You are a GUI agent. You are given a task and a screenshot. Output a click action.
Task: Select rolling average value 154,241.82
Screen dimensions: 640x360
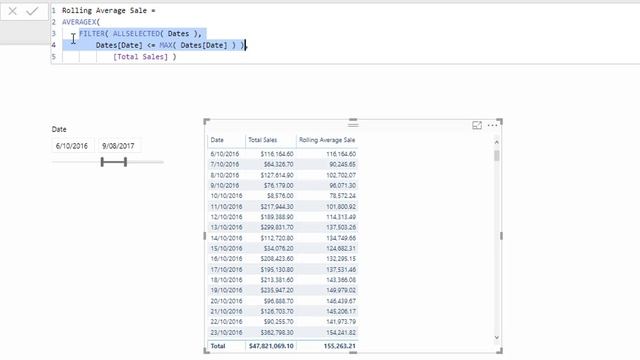point(341,333)
